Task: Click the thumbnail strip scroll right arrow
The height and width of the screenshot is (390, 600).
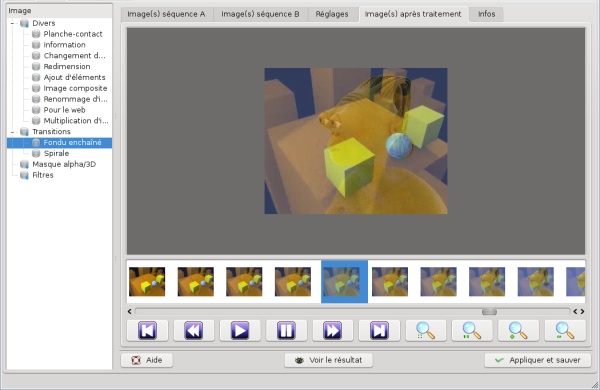Action: click(x=582, y=312)
